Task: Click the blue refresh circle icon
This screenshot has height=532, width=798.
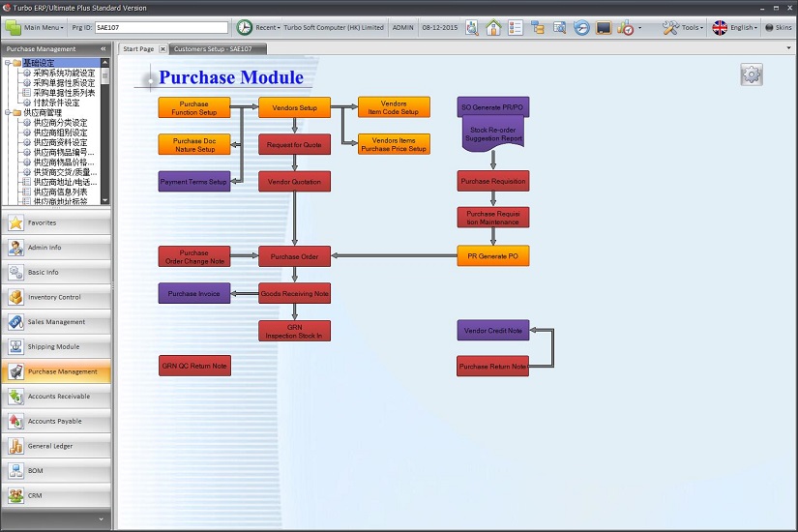Action: point(581,27)
